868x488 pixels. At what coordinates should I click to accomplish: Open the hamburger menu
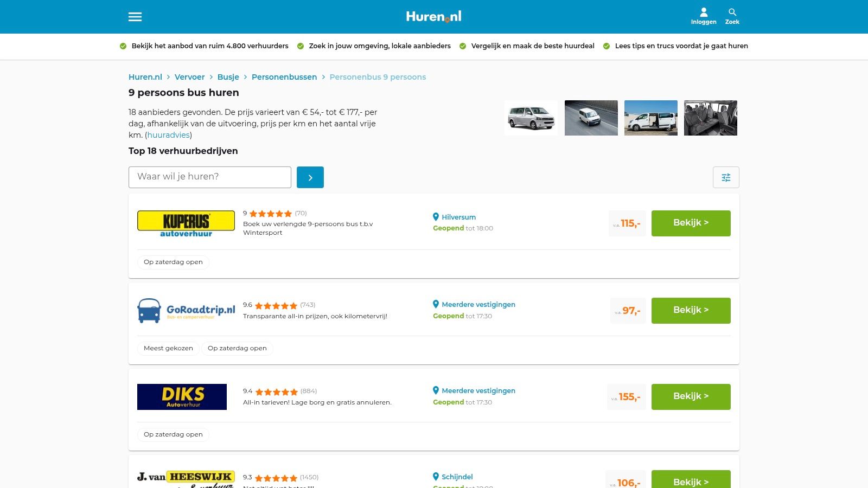135,17
